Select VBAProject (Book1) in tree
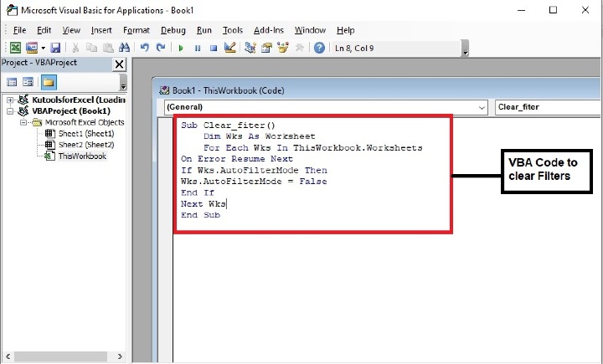Screen dimensions: 603x364 coord(71,111)
